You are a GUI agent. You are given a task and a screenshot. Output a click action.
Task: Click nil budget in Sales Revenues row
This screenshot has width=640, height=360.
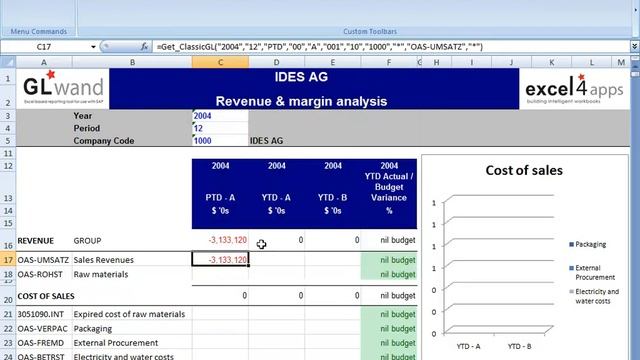click(389, 260)
